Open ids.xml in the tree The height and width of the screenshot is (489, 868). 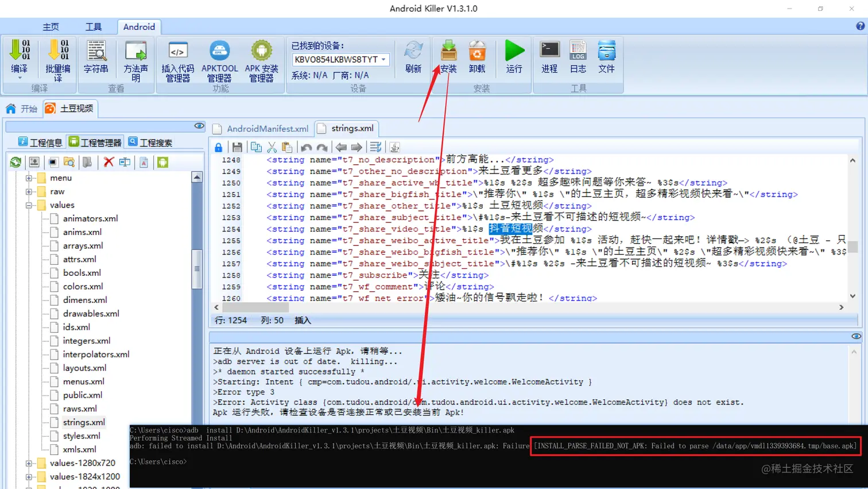(76, 328)
